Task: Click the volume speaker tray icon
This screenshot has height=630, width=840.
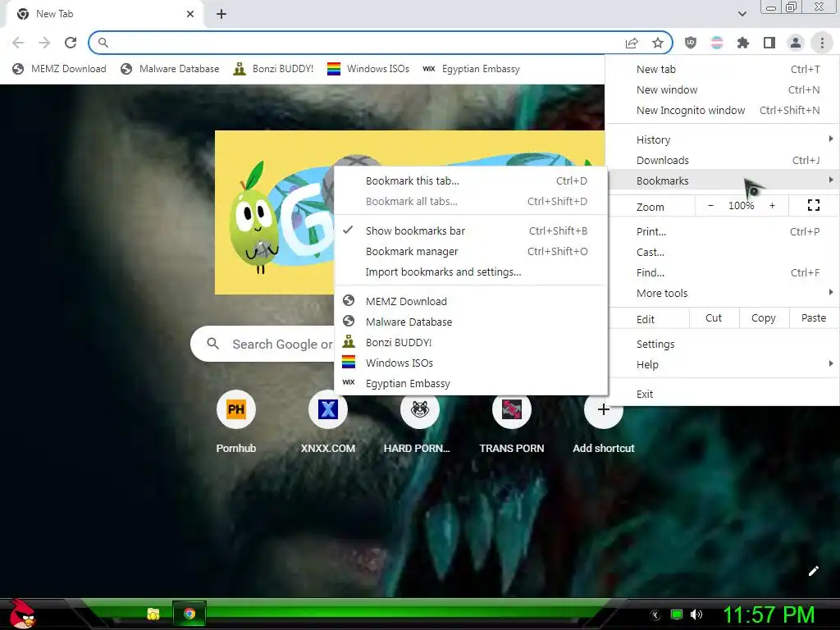Action: point(696,614)
